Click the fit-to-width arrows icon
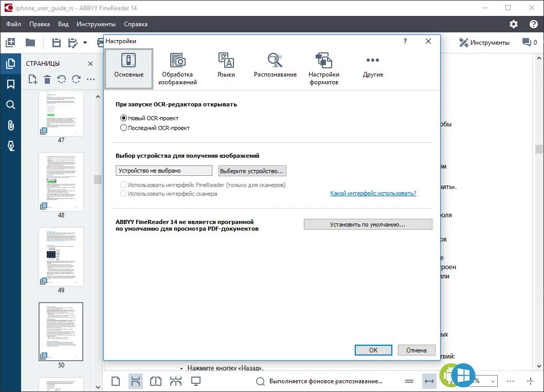This screenshot has width=544, height=392. (429, 381)
